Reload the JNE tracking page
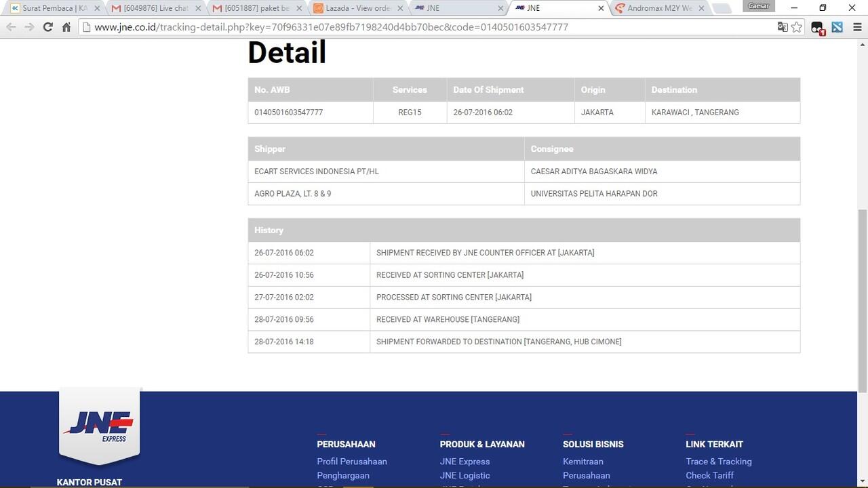This screenshot has height=488, width=868. (x=47, y=27)
